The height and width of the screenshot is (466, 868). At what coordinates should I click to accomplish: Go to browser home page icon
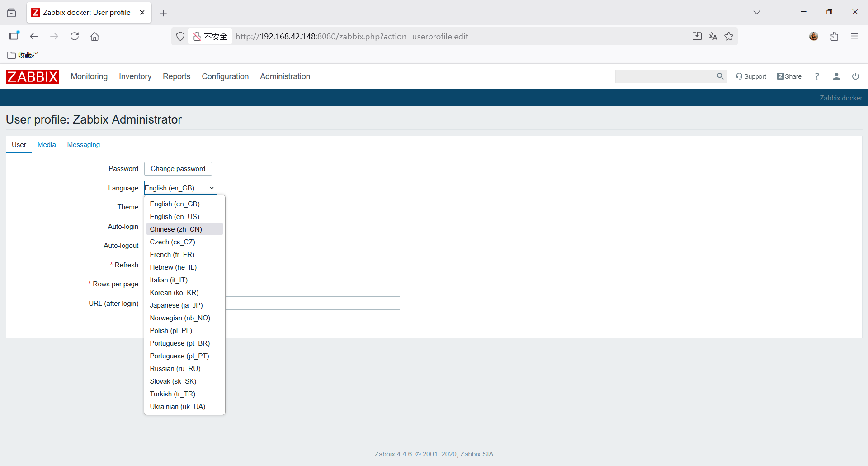(94, 36)
